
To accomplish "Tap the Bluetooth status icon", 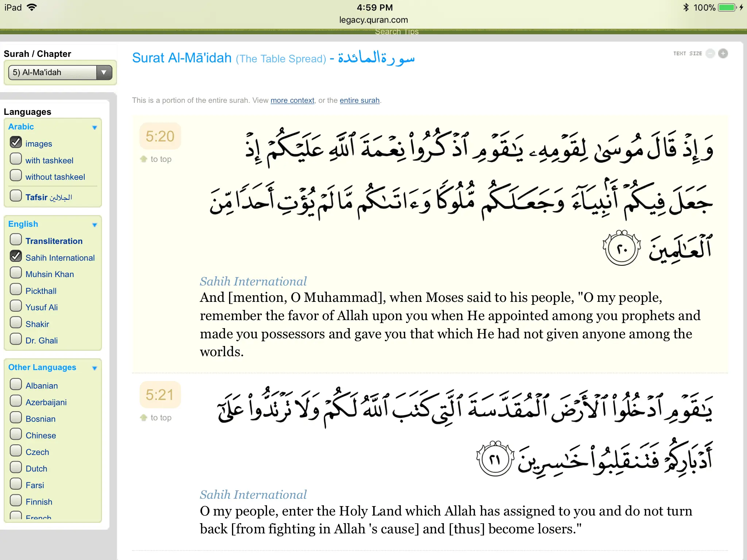I will click(x=686, y=8).
